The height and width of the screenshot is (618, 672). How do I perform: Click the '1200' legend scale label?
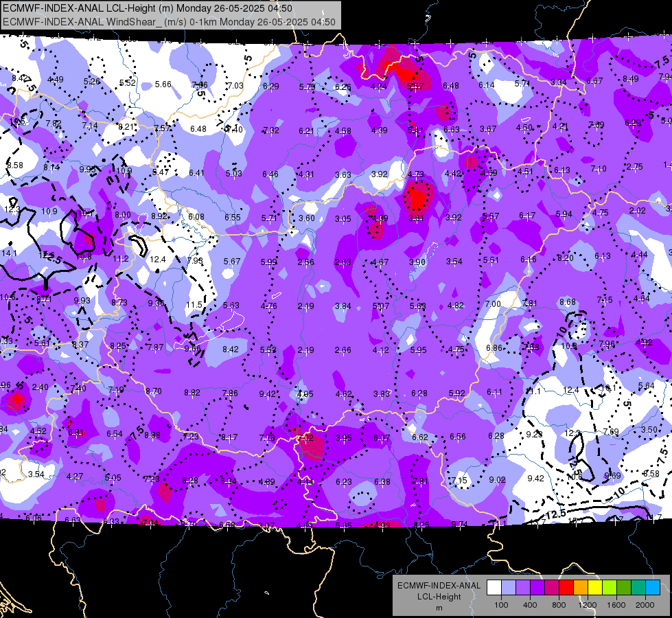(588, 605)
